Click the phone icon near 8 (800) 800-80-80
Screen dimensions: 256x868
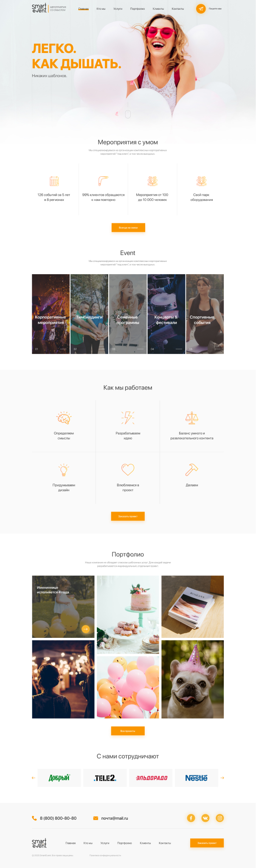click(34, 818)
